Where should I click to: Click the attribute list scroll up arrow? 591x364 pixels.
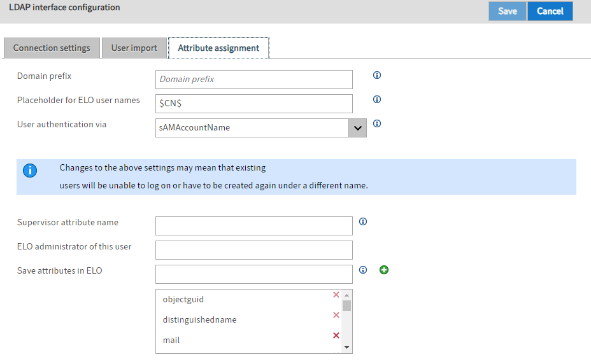[x=346, y=295]
